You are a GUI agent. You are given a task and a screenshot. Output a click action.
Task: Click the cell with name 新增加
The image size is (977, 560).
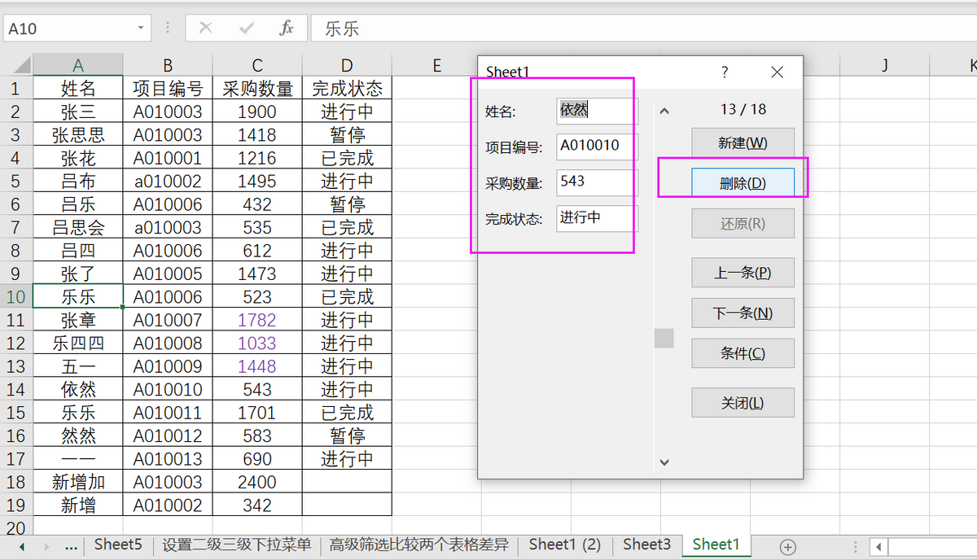(78, 482)
